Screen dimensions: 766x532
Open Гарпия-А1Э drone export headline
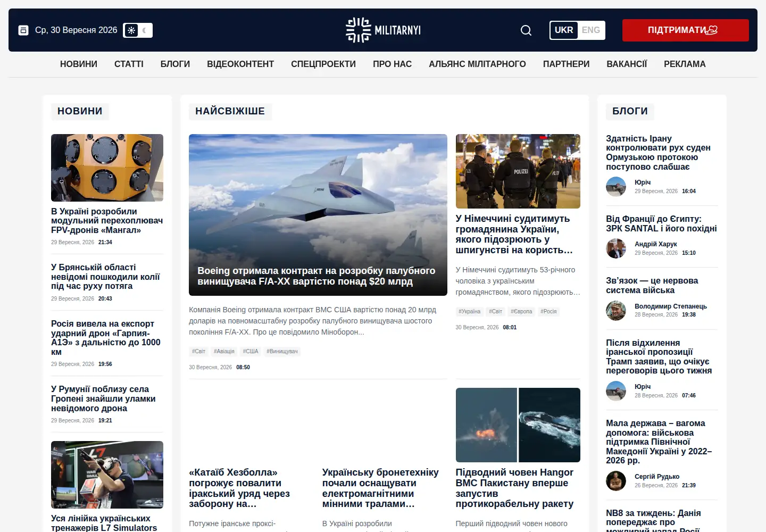(x=106, y=338)
